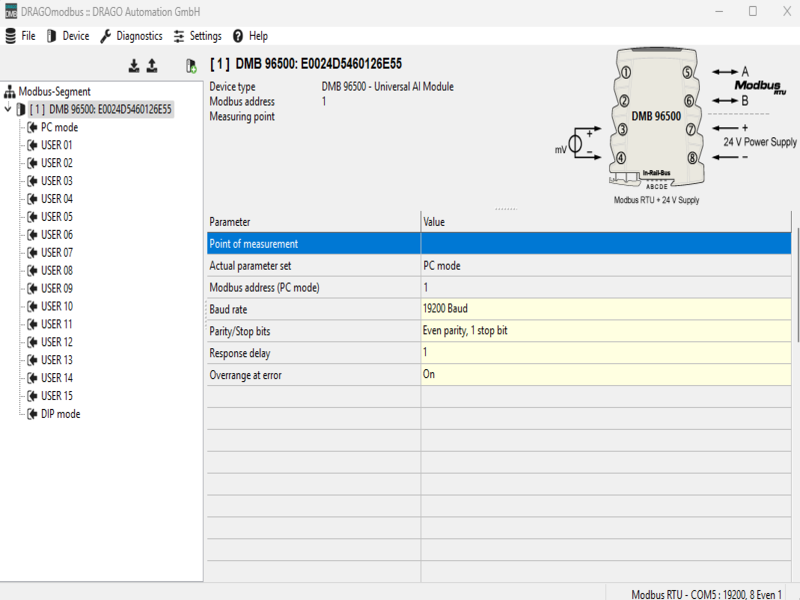Click the DRAGOmodbus app icon in title bar
The image size is (800, 600).
pyautogui.click(x=11, y=12)
